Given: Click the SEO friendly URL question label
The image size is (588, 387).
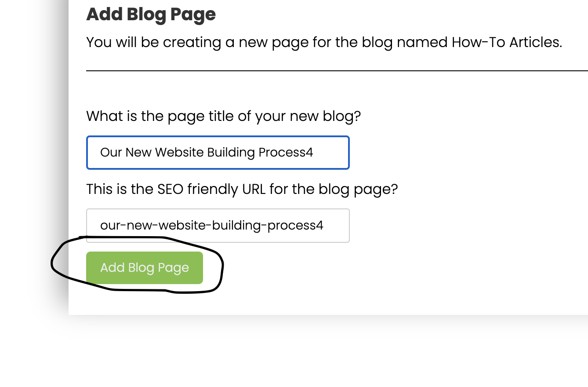Looking at the screenshot, I should pyautogui.click(x=242, y=190).
